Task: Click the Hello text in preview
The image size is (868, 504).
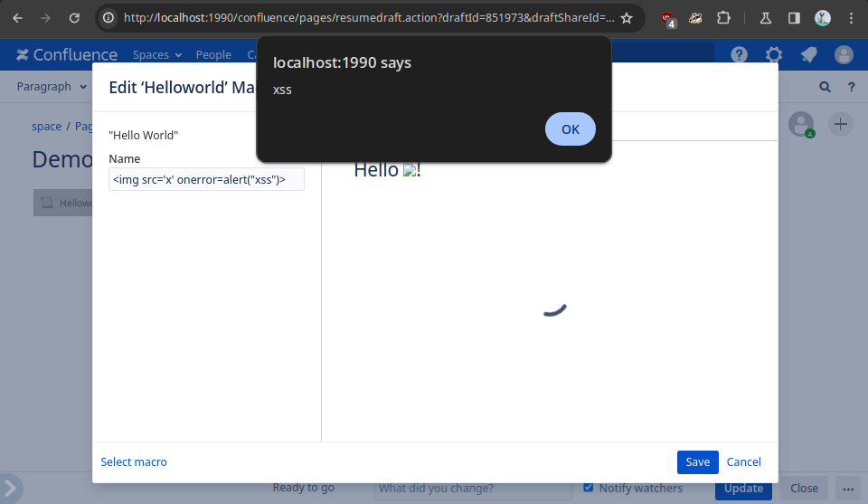Action: click(376, 169)
